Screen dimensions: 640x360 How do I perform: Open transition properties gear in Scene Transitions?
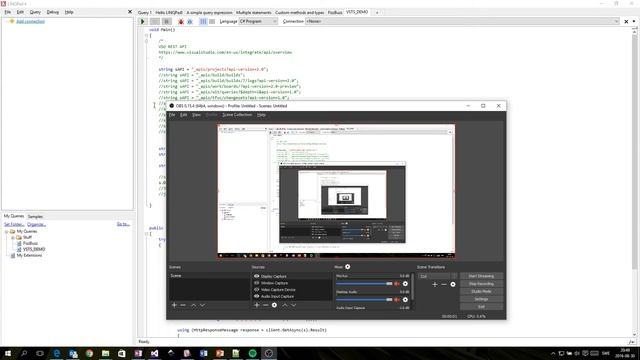(x=453, y=284)
